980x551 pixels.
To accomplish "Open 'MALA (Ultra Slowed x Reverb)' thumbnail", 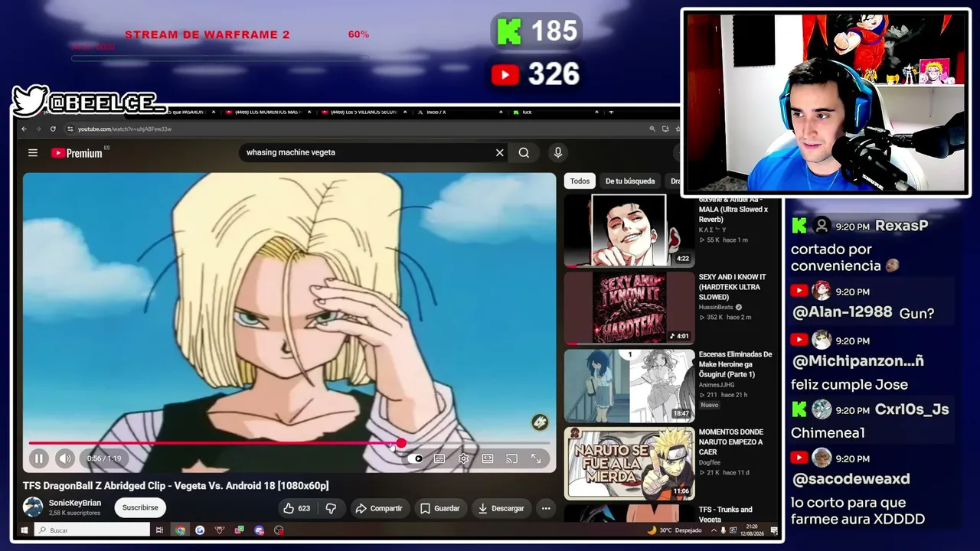I will 629,230.
